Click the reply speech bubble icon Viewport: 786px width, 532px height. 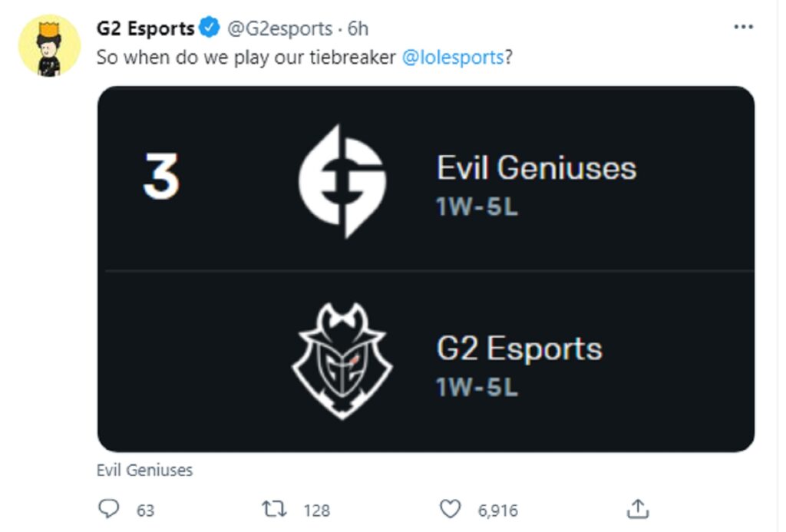(110, 509)
